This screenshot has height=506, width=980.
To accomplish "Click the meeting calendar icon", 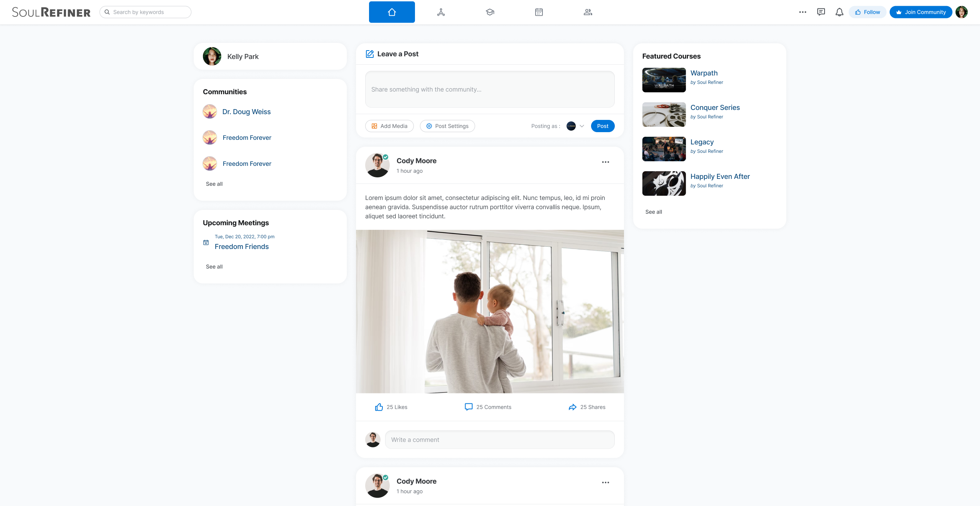I will tap(206, 242).
